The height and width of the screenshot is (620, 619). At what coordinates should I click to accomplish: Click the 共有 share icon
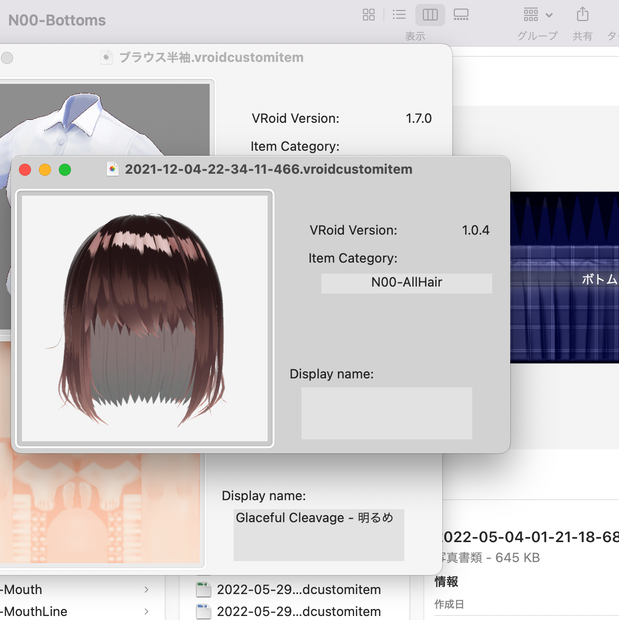click(582, 15)
